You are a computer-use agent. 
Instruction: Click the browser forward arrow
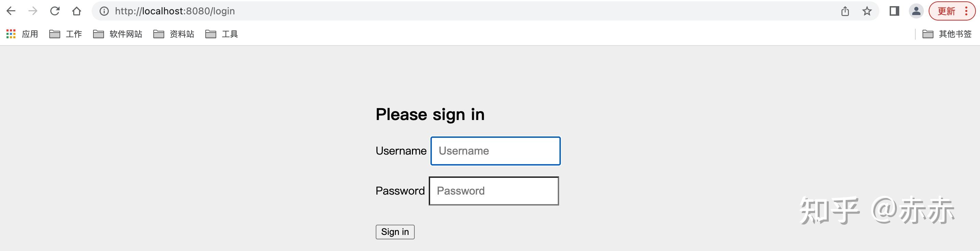[x=33, y=11]
